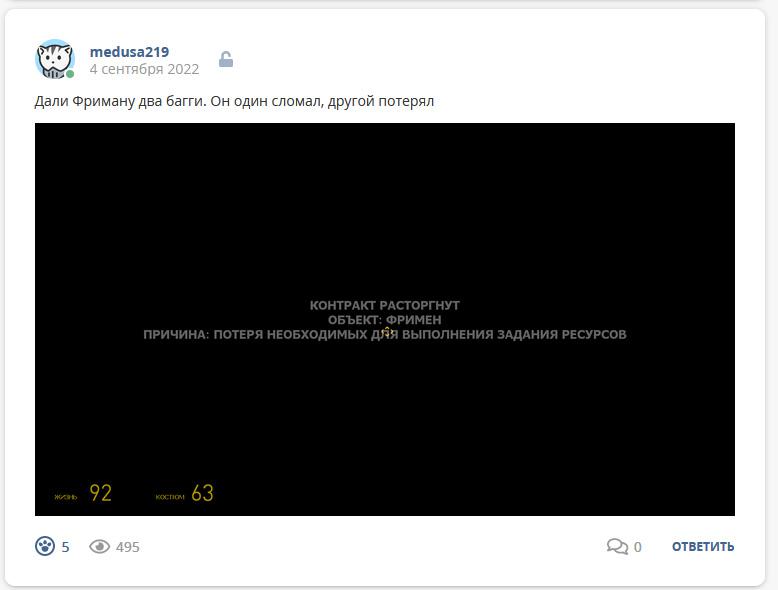This screenshot has height=590, width=778.
Task: Click the comment count 0
Action: pos(638,547)
